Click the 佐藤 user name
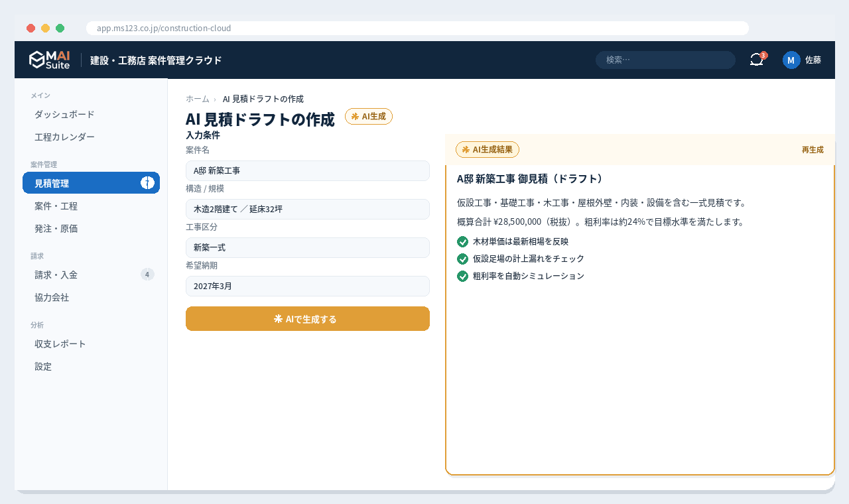849x504 pixels. [x=813, y=60]
